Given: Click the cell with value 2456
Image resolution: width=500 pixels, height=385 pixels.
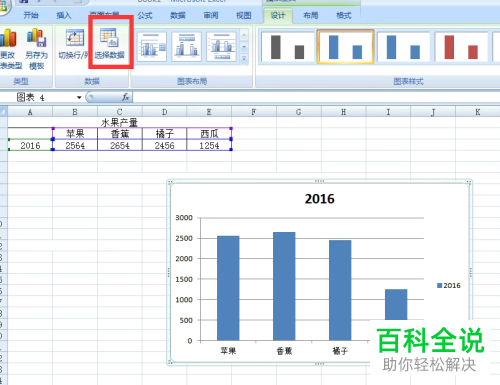Looking at the screenshot, I should click(164, 145).
